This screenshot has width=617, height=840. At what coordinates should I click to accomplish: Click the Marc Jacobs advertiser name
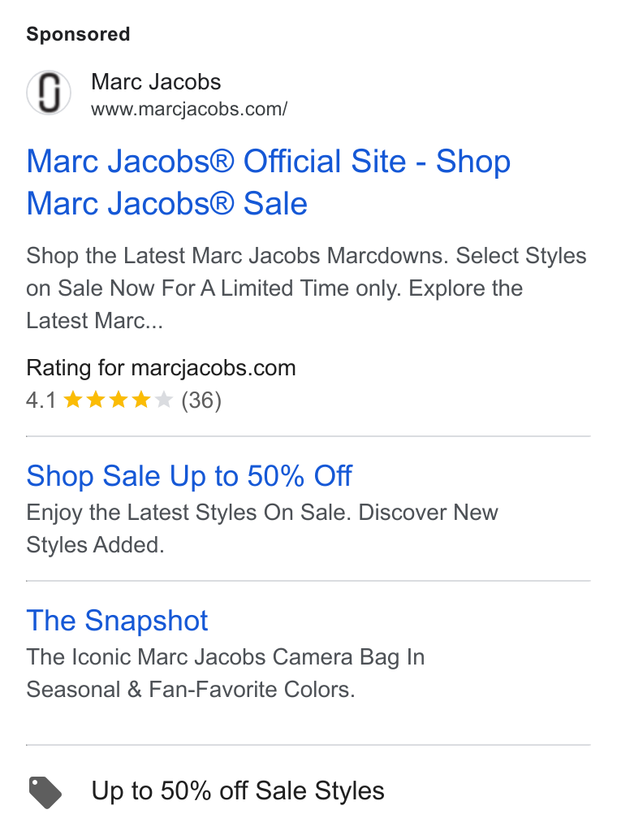tap(156, 82)
